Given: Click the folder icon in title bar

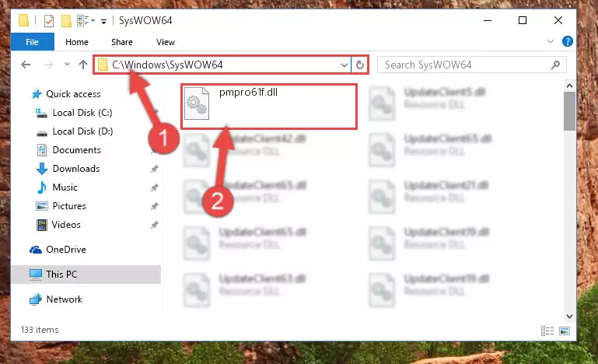Looking at the screenshot, I should tap(23, 20).
